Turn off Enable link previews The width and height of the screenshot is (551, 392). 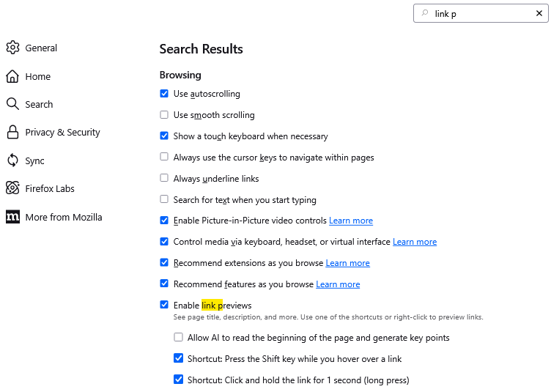(164, 305)
